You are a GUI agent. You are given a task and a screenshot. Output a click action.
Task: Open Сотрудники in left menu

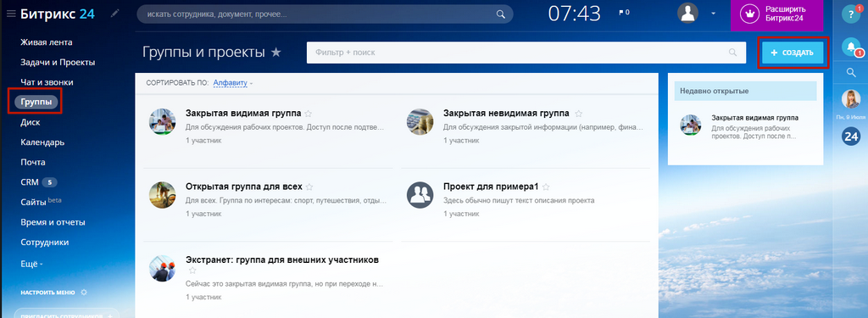click(x=44, y=242)
